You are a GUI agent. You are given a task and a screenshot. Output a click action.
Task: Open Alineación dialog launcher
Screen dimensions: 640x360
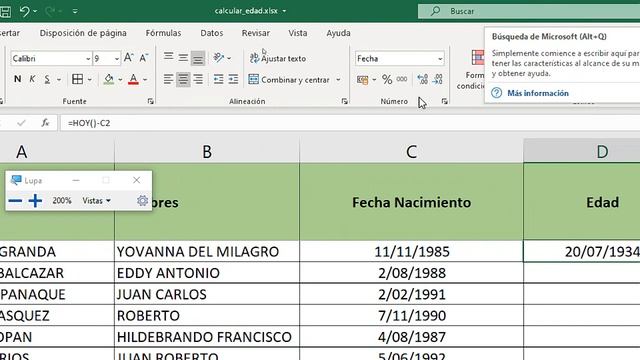pos(344,101)
